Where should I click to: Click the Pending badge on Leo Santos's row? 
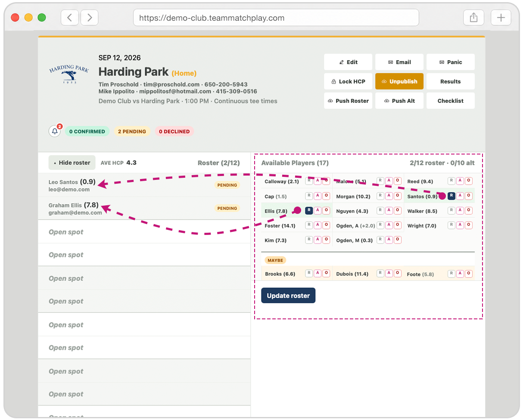click(x=227, y=185)
